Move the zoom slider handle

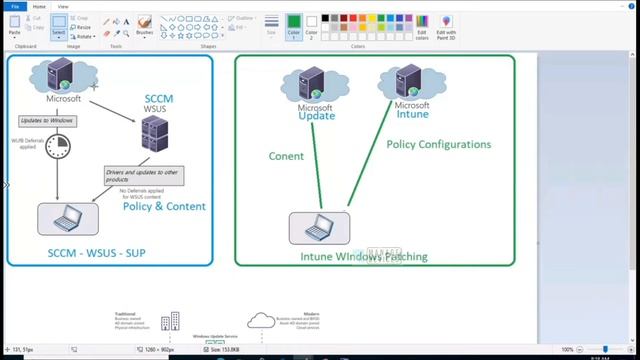(605, 349)
